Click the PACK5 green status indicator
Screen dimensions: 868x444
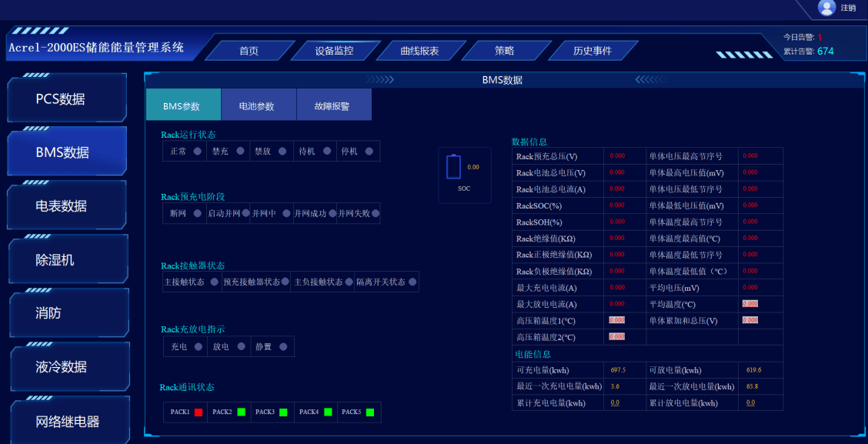(x=370, y=412)
